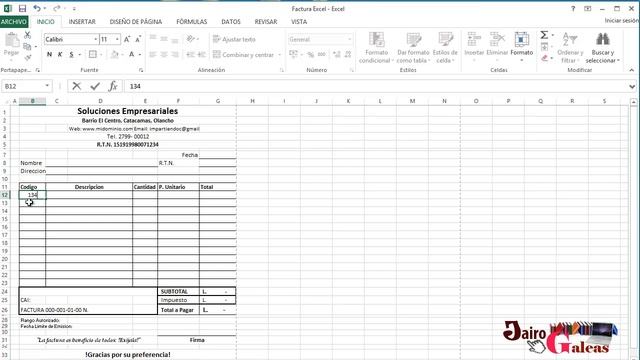The height and width of the screenshot is (360, 640).
Task: Open the font color dropdown arrow
Action: [140, 54]
